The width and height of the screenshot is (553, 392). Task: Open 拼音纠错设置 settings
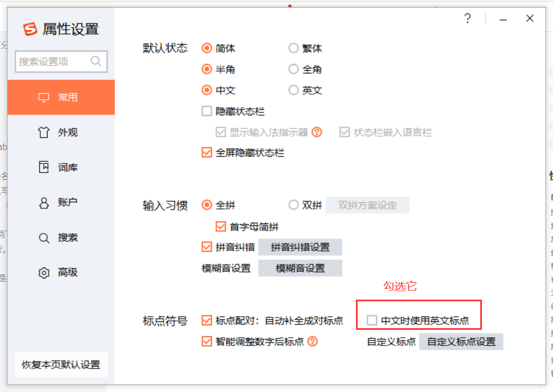coord(300,247)
